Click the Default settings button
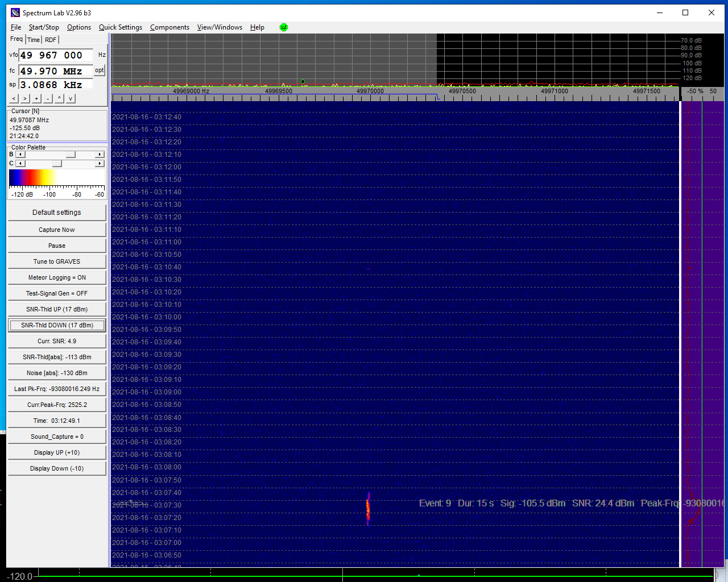Image resolution: width=728 pixels, height=582 pixels. coord(57,213)
